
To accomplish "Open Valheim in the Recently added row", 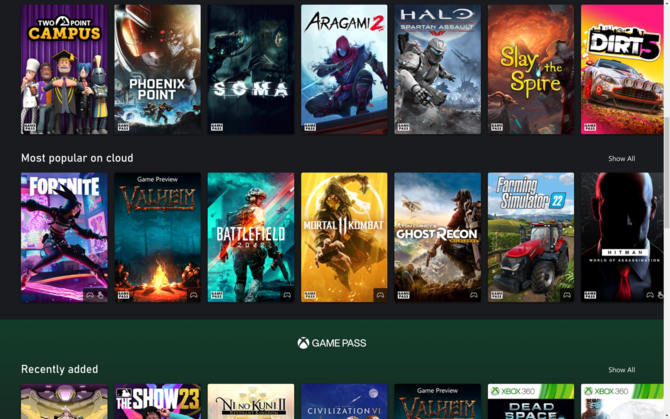I will click(x=438, y=401).
